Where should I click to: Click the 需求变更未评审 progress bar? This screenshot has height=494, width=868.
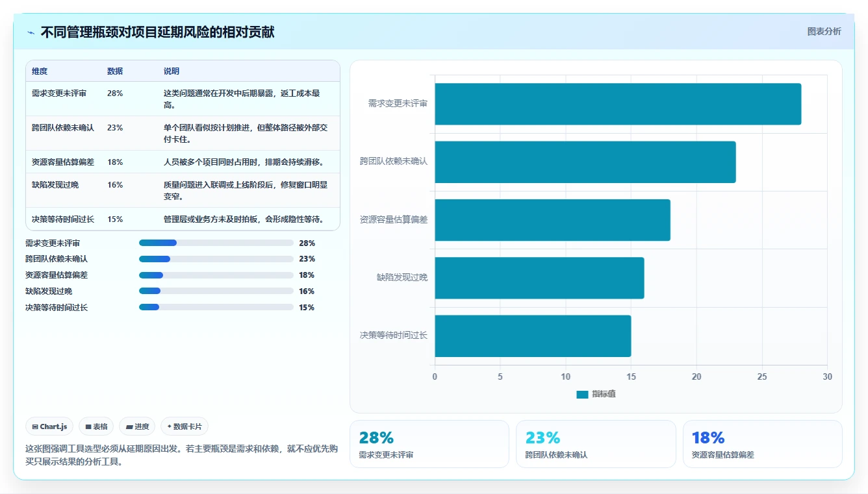[x=216, y=243]
